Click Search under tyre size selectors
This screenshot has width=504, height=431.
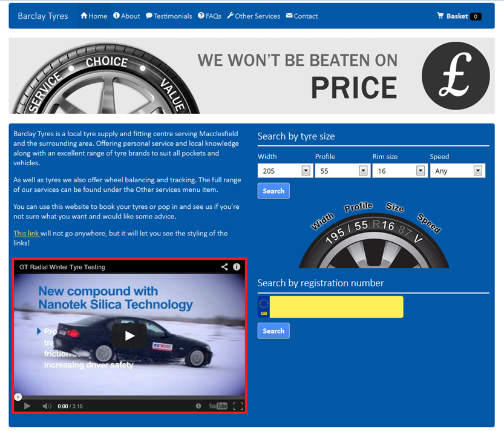pos(273,191)
